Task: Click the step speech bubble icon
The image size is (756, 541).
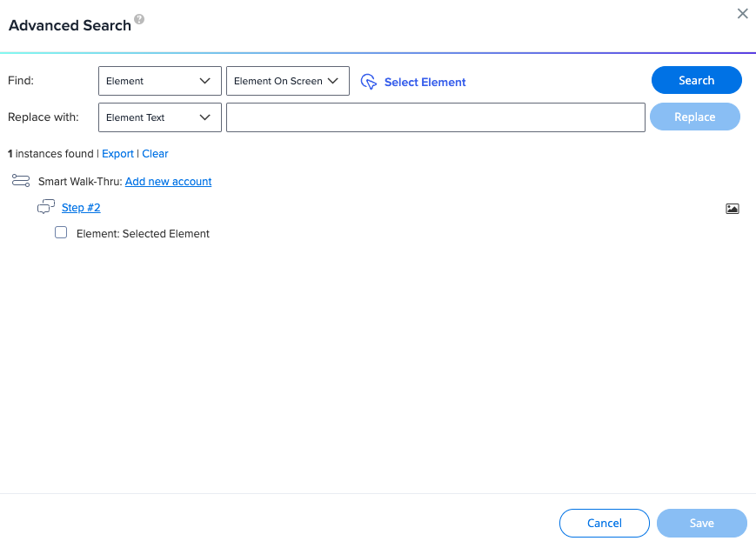Action: 46,207
